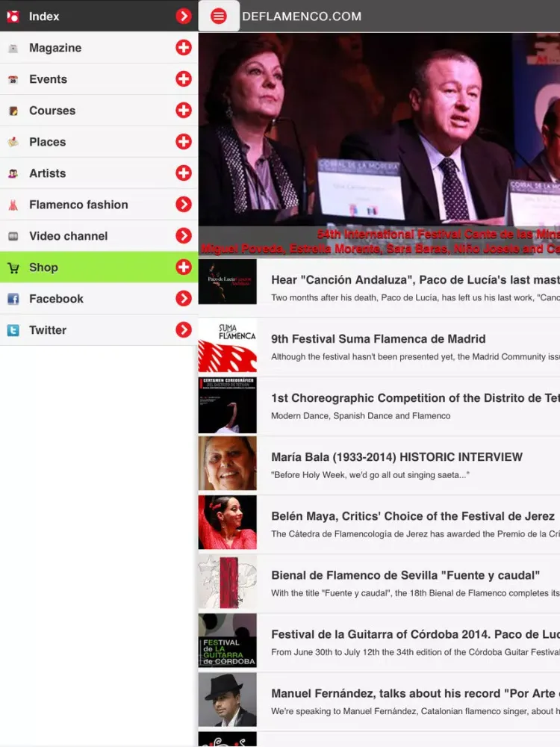560x747 pixels.
Task: Open Manuel Fernández record article
Action: (379, 701)
